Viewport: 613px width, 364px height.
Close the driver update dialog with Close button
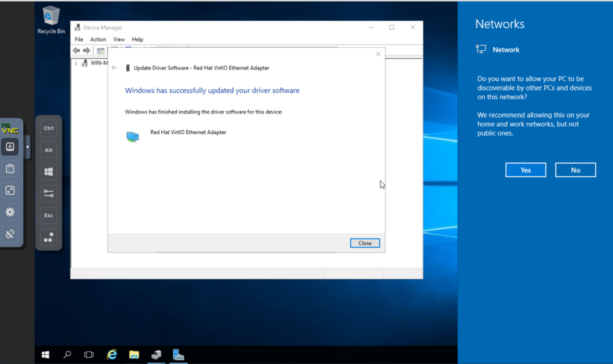point(365,243)
